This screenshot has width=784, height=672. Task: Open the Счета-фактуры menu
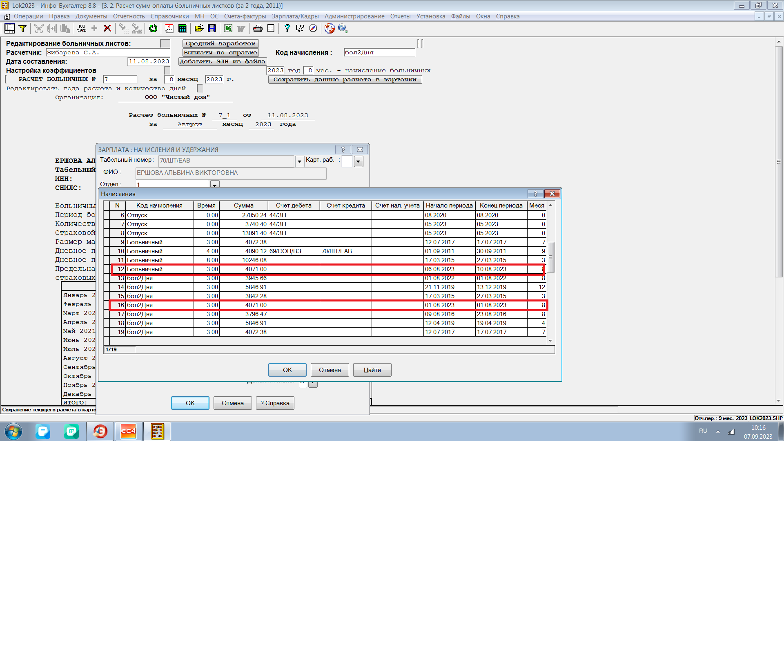pyautogui.click(x=245, y=16)
